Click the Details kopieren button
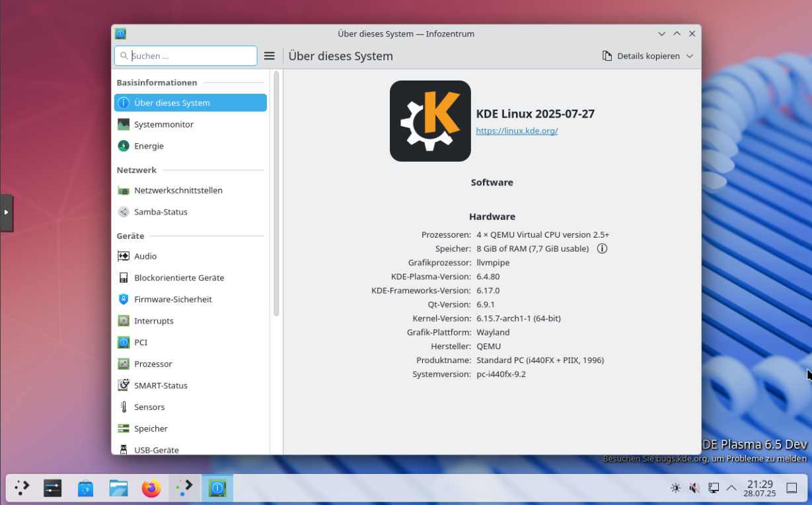This screenshot has width=812, height=505. tap(641, 56)
